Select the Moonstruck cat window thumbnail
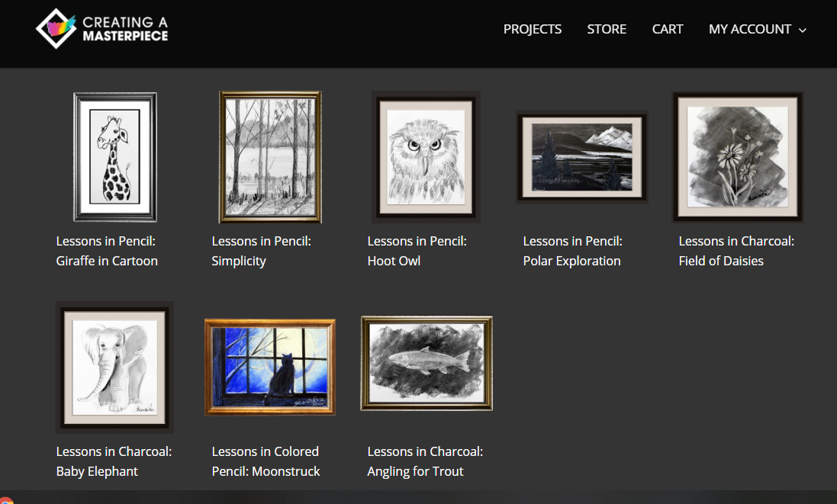Image resolution: width=837 pixels, height=504 pixels. [x=270, y=367]
